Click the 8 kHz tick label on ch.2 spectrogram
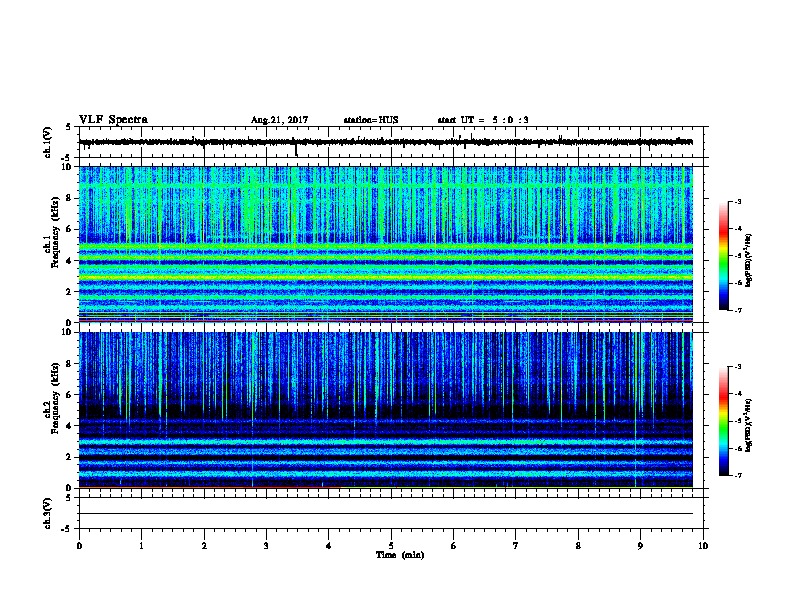Screen dimensions: 792x612 pyautogui.click(x=70, y=363)
